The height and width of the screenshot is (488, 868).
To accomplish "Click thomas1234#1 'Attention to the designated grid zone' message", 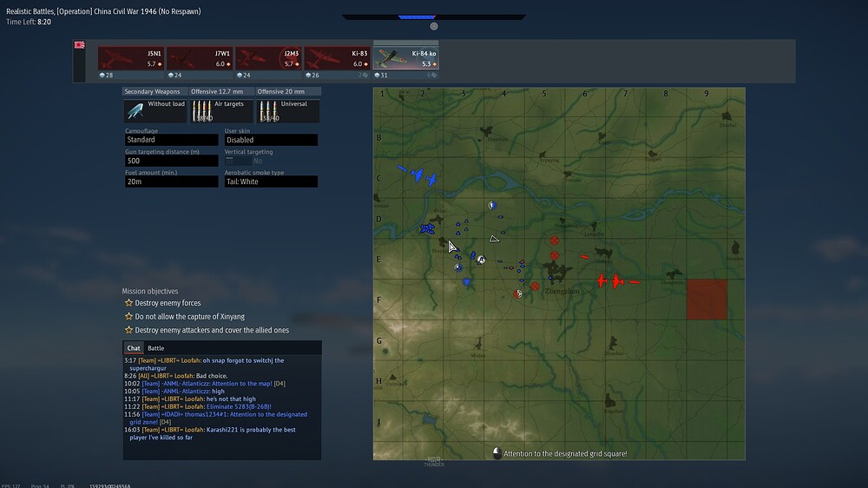I will 216,419.
